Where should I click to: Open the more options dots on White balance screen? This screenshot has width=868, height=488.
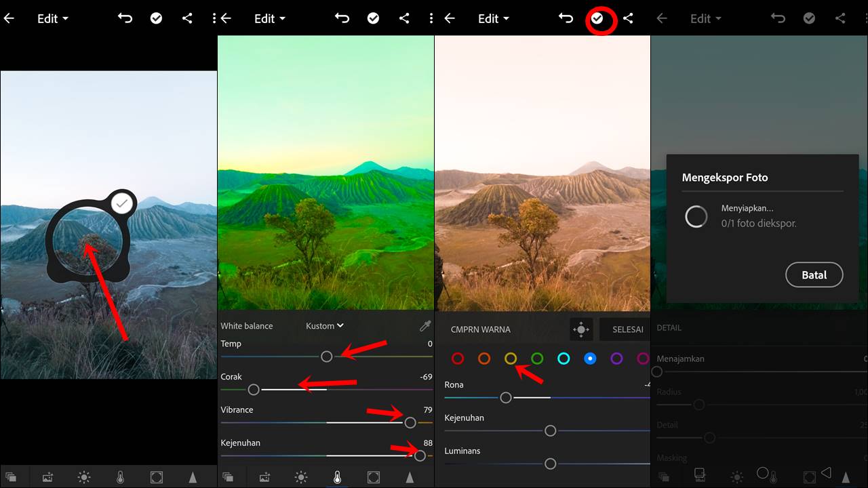(x=431, y=18)
